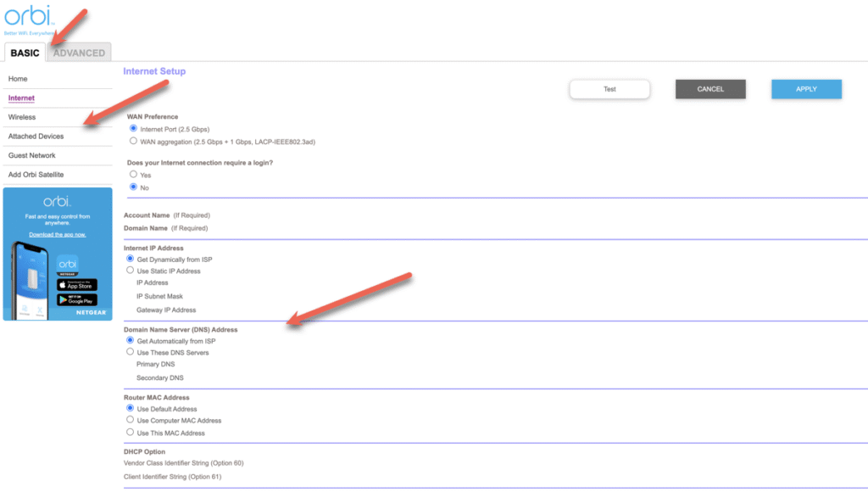Select WAN aggregation radio option
This screenshot has height=503, width=868.
click(x=133, y=142)
